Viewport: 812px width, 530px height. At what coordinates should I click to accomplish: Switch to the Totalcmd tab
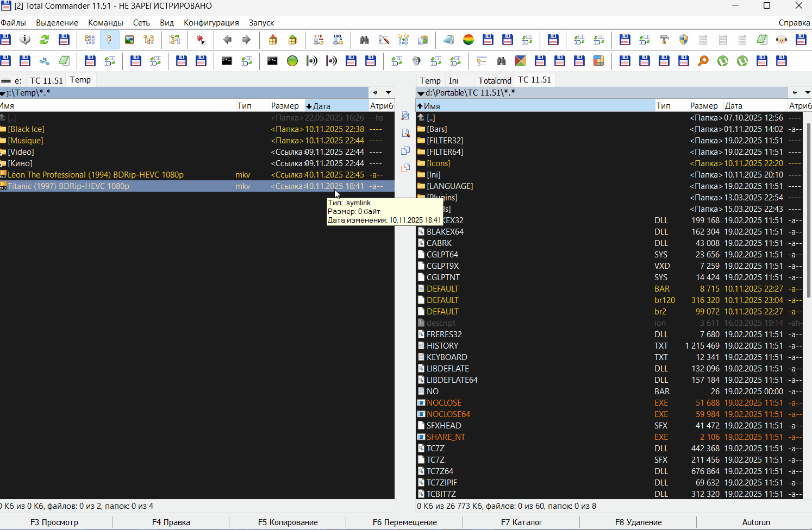[x=495, y=80]
